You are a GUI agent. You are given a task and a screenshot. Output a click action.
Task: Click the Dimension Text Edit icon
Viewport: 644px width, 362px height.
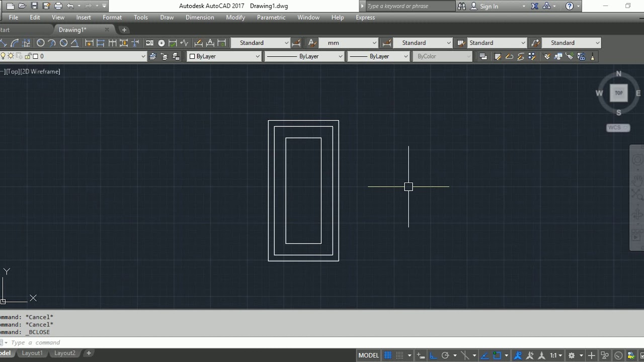tap(210, 43)
